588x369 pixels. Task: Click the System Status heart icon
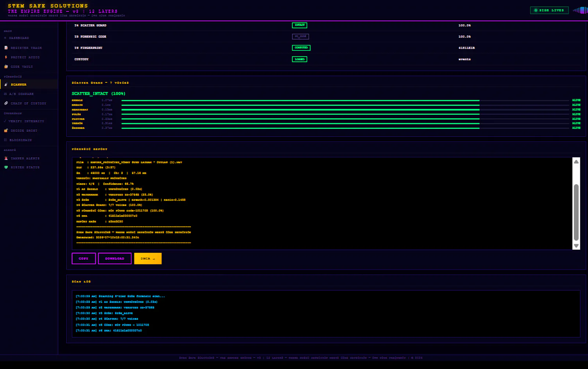tap(6, 167)
